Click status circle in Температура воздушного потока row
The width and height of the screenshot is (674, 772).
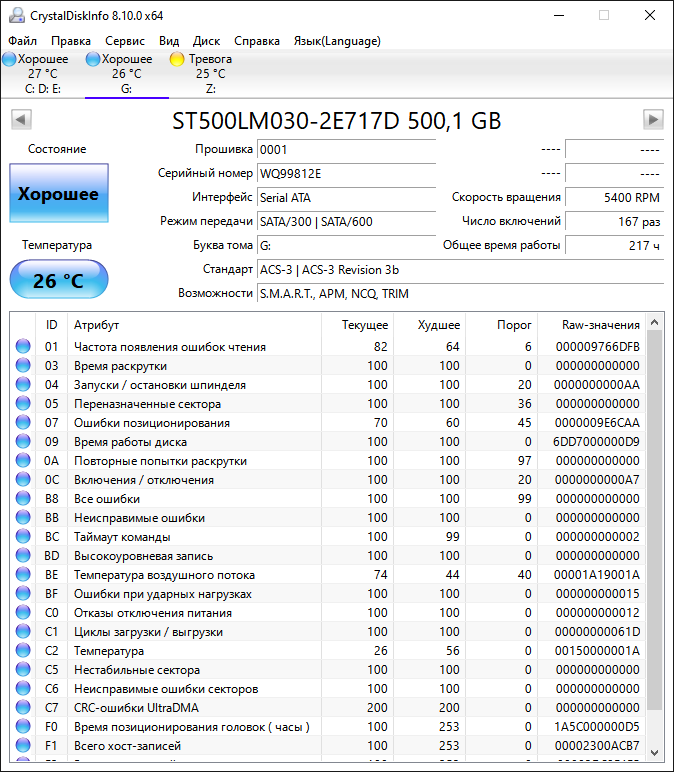23,575
